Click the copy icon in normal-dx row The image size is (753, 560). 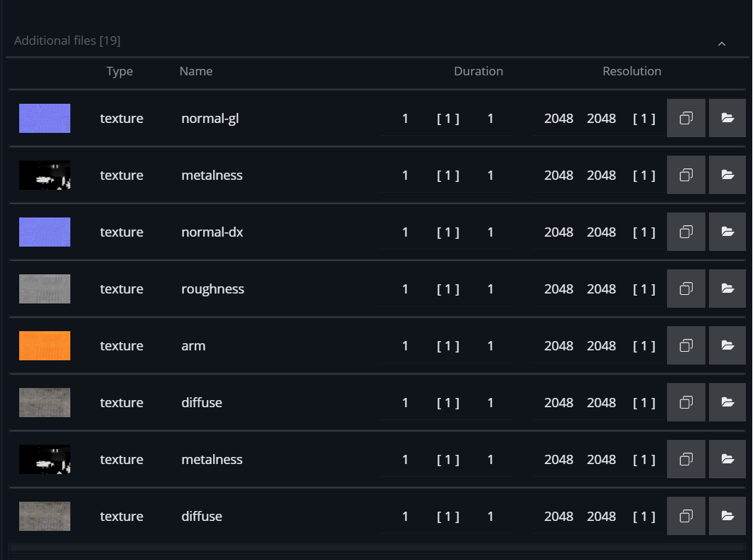[x=686, y=232]
